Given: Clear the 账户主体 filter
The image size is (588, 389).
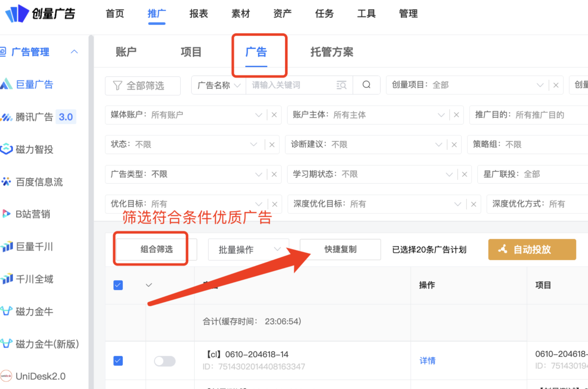Looking at the screenshot, I should point(456,115).
